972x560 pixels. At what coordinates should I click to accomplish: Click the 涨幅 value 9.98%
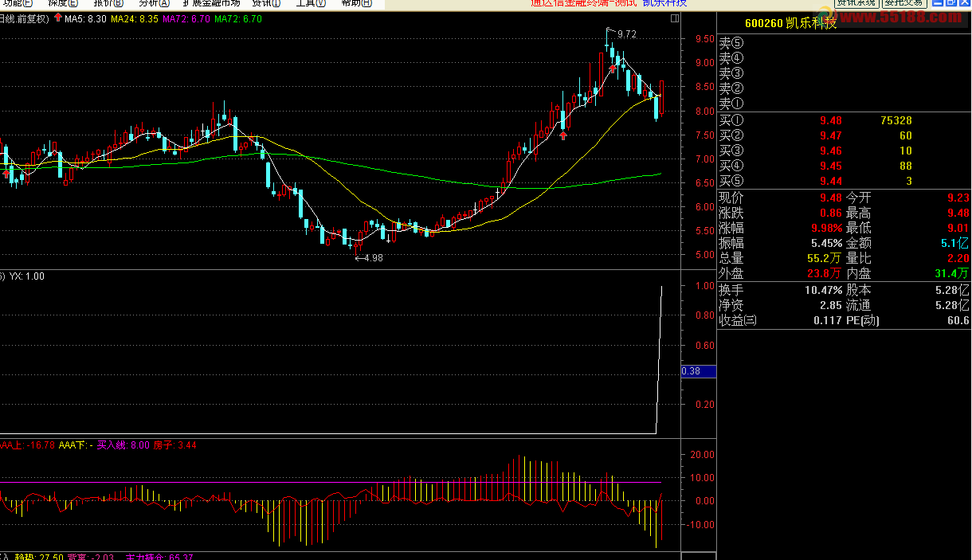pos(825,228)
